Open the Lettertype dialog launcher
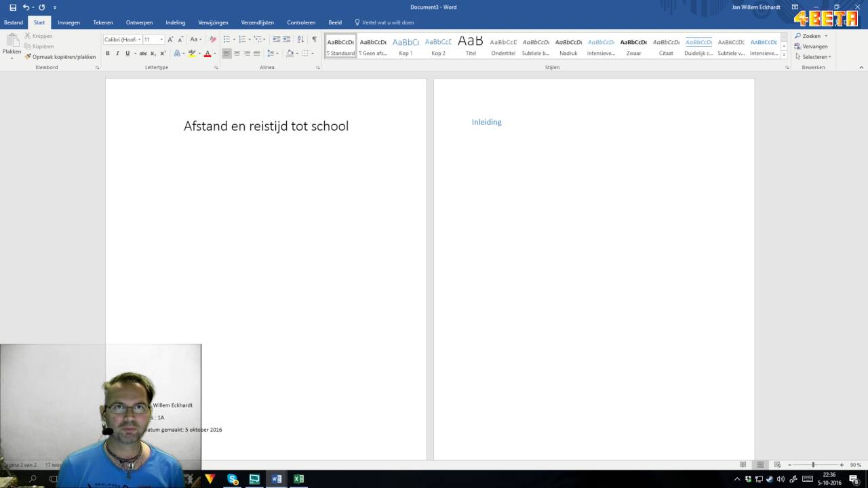 point(216,68)
